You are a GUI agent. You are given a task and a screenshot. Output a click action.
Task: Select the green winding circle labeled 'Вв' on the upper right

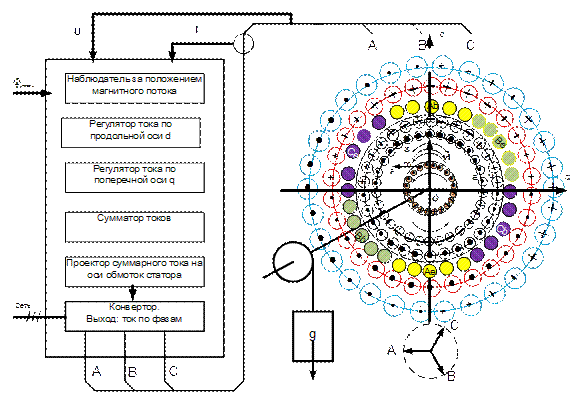pos(500,142)
